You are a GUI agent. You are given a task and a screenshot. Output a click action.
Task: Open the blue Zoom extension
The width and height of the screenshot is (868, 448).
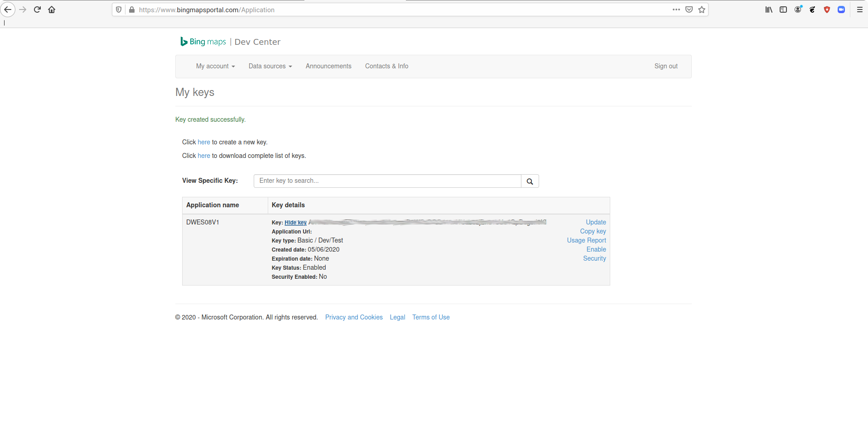pos(841,10)
